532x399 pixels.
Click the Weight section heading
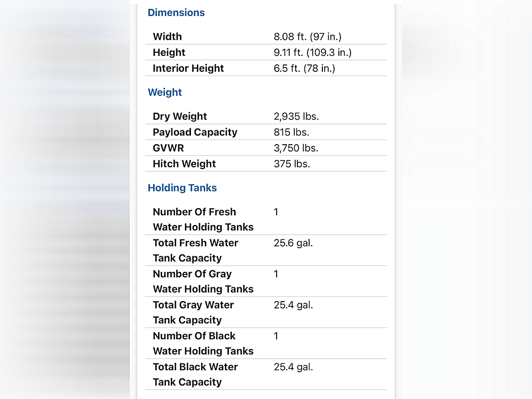tap(165, 93)
